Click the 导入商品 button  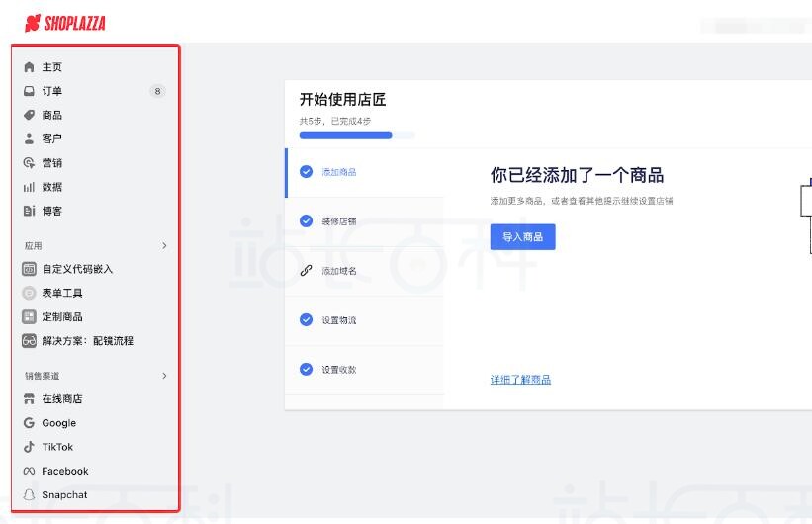522,236
